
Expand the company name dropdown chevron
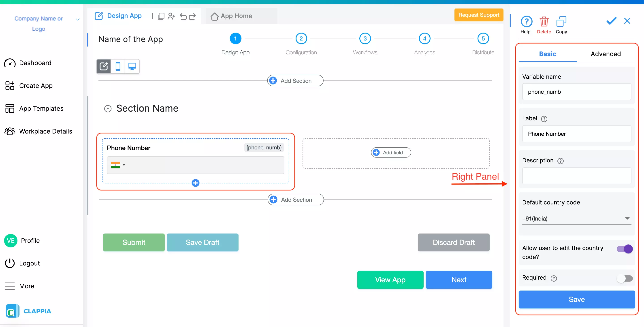(78, 19)
